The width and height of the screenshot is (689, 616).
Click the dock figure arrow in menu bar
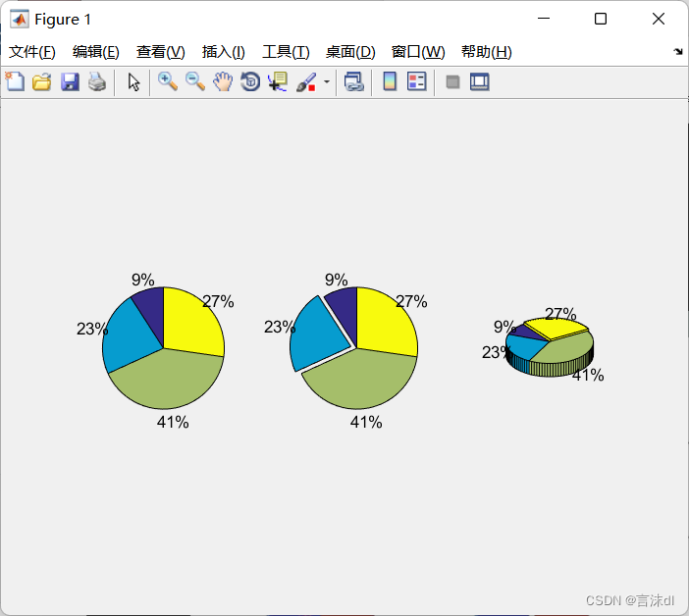pyautogui.click(x=678, y=52)
